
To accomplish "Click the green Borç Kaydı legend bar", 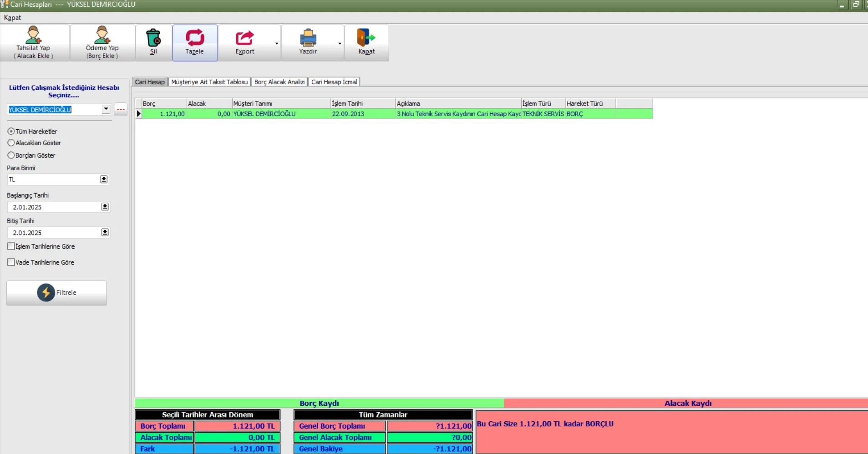I will pyautogui.click(x=319, y=403).
